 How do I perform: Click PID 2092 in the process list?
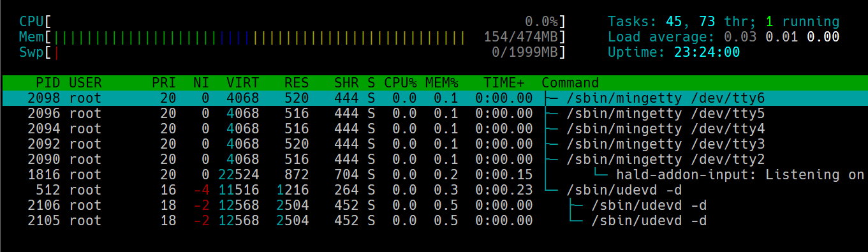44,144
